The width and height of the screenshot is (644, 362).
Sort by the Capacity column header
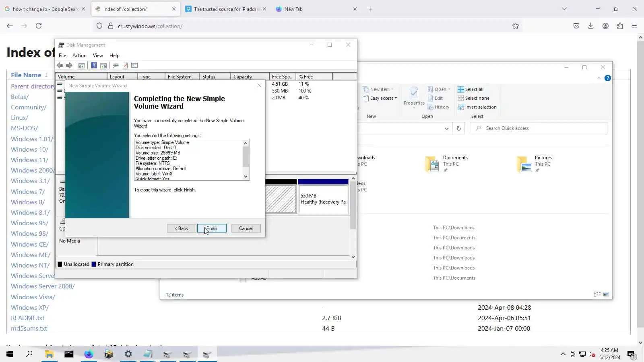pyautogui.click(x=250, y=77)
